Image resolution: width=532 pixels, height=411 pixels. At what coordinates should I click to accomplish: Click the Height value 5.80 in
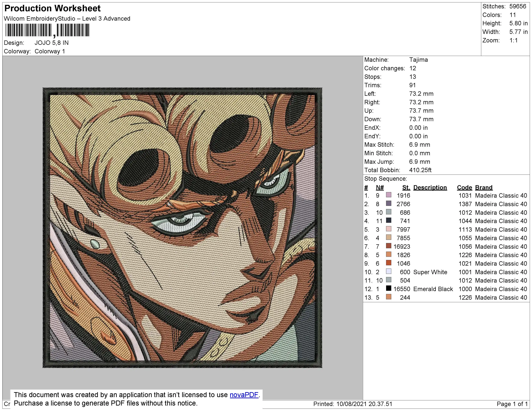518,23
